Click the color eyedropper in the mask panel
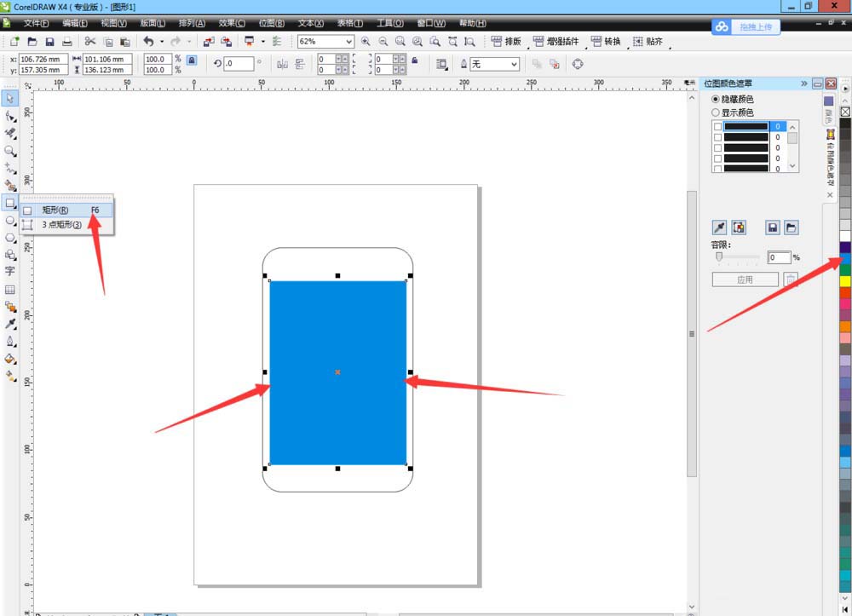The width and height of the screenshot is (852, 616). click(719, 227)
